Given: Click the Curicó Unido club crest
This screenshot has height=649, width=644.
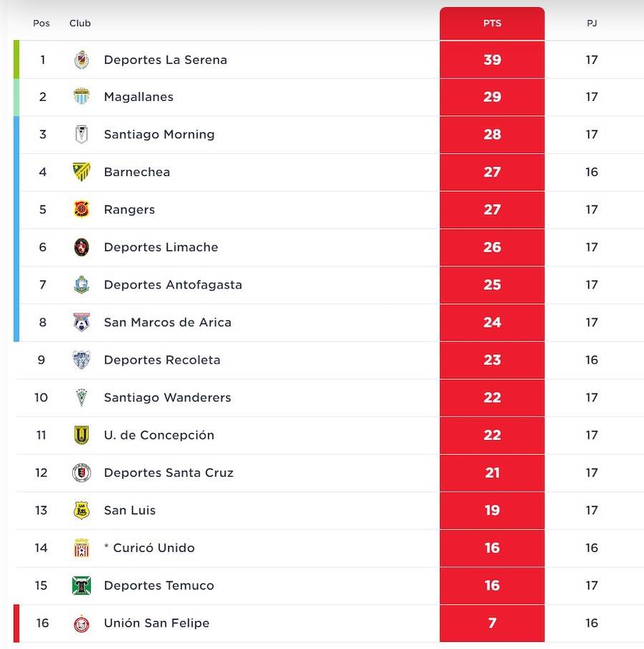Looking at the screenshot, I should 82,548.
